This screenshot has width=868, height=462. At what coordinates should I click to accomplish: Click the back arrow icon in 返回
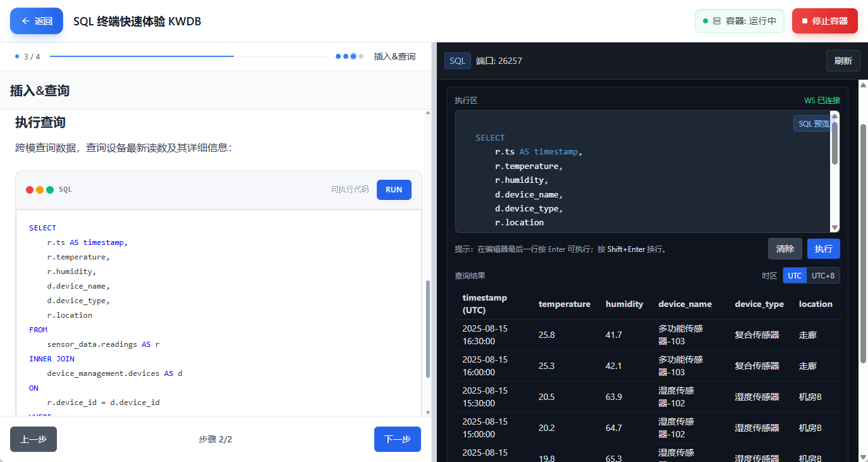click(26, 21)
